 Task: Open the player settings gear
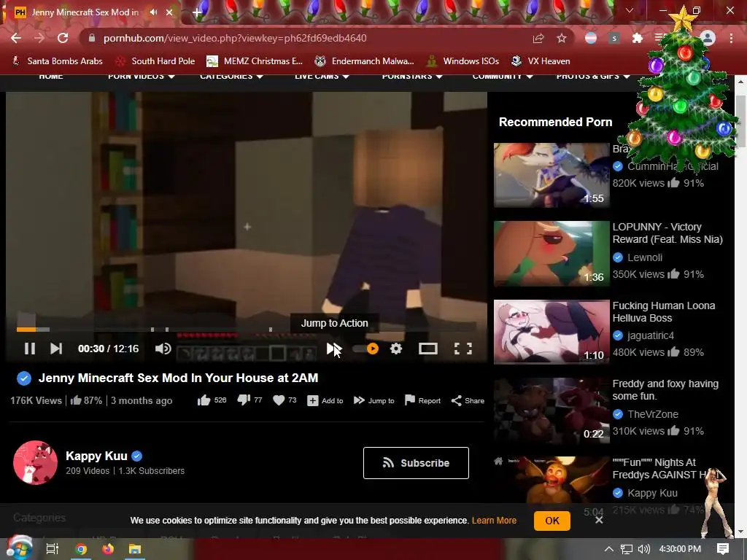click(396, 349)
